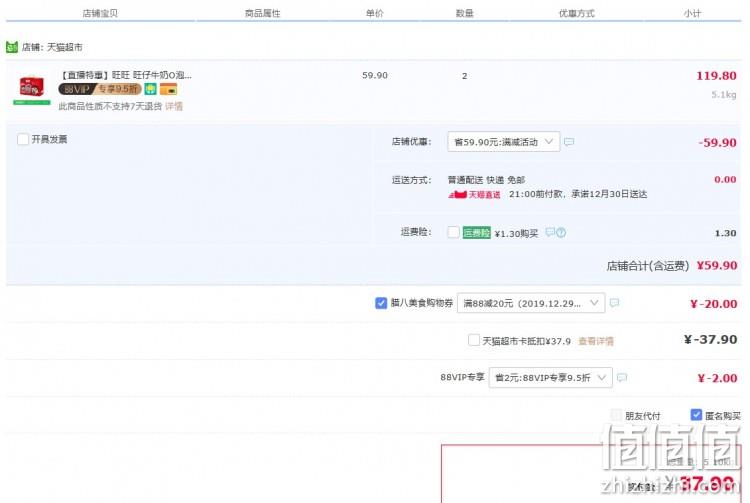Click the 优惠方式 column header

[x=577, y=13]
